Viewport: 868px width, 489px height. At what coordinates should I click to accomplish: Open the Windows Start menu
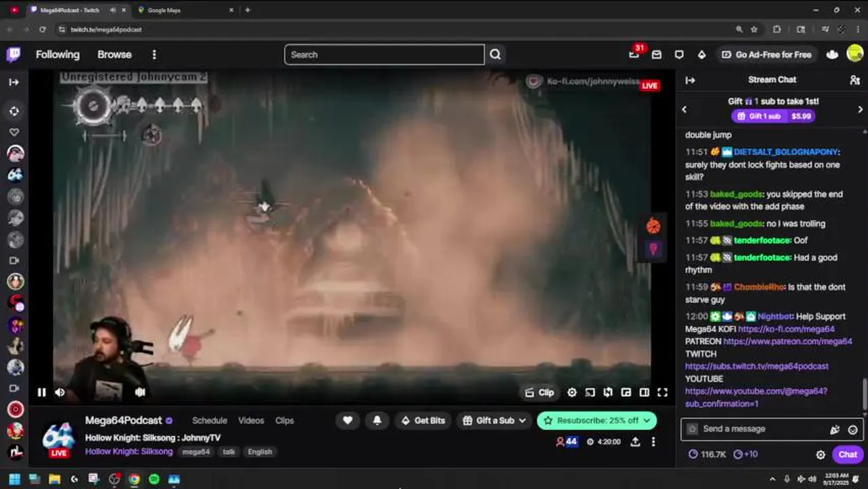14,479
